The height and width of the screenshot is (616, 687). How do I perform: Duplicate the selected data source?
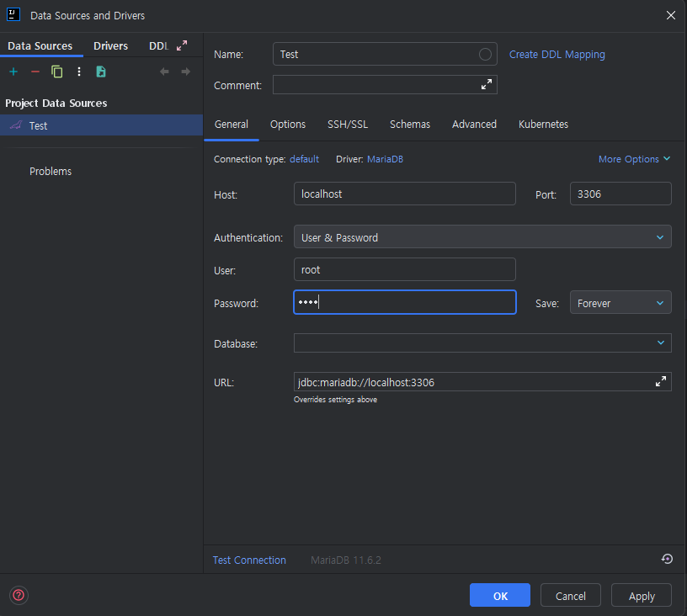pos(57,72)
